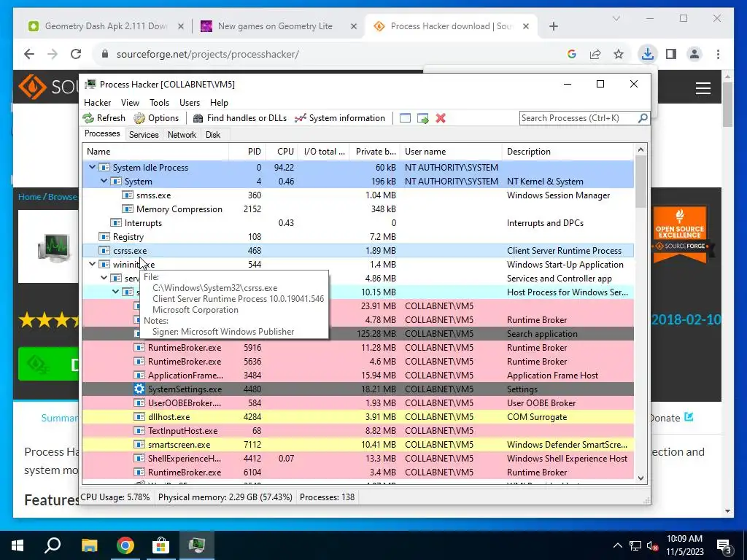Open Chrome profile avatar icon

pyautogui.click(x=694, y=54)
